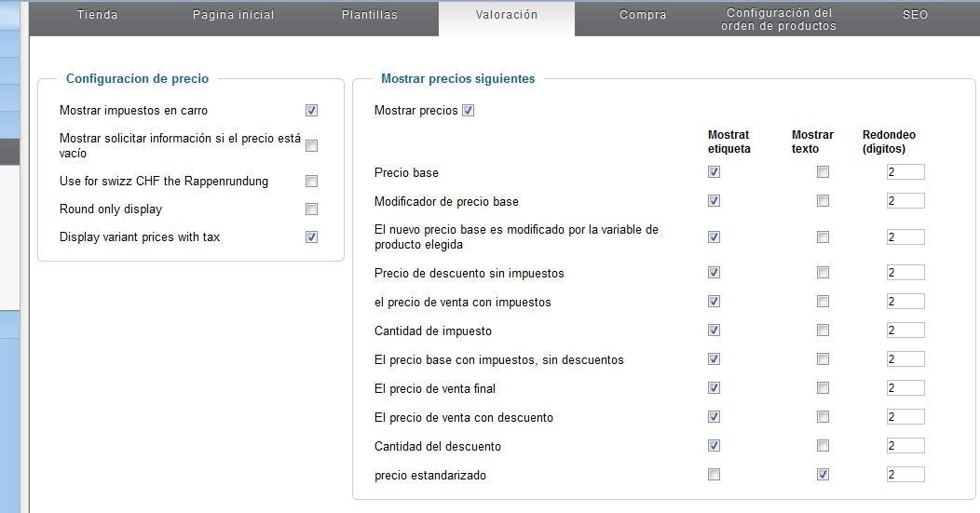Open Configuración del orden de productos tab
This screenshot has height=513, width=980.
(779, 20)
